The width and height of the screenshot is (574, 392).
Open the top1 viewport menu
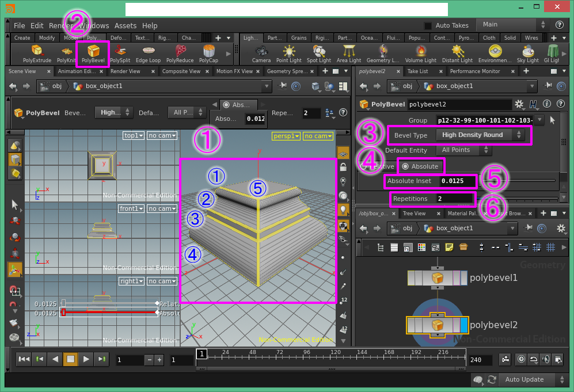click(133, 135)
